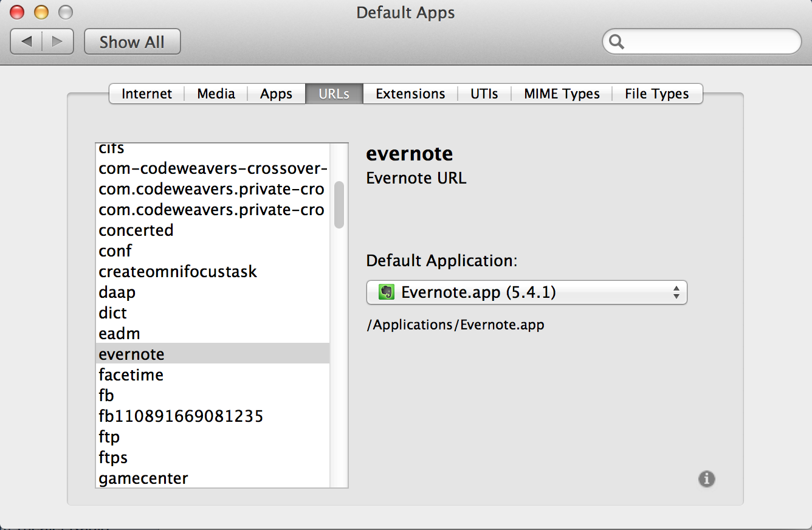
Task: Open the Extensions tab
Action: tap(410, 94)
